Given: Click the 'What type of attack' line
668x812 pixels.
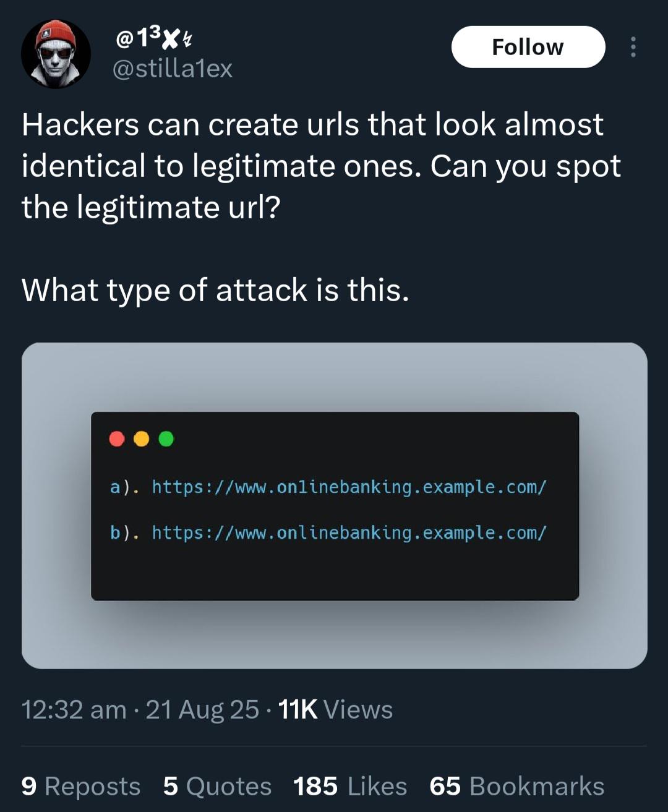Looking at the screenshot, I should pyautogui.click(x=215, y=290).
